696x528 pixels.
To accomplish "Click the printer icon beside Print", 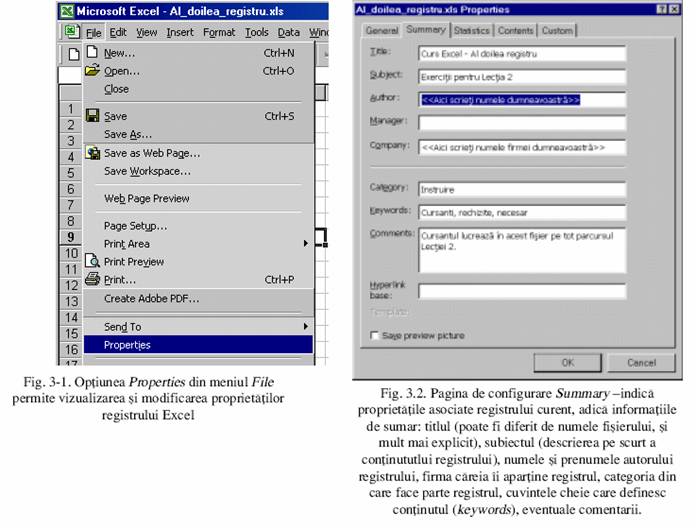I will click(92, 279).
